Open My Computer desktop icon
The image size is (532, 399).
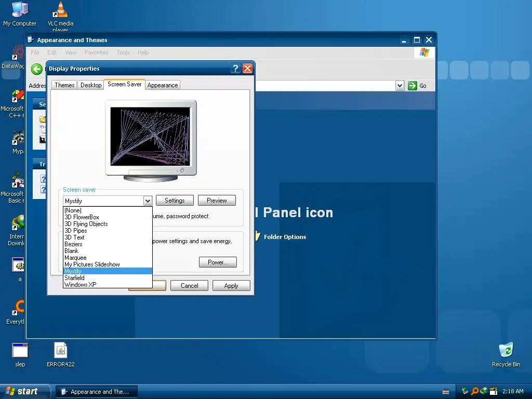20,14
